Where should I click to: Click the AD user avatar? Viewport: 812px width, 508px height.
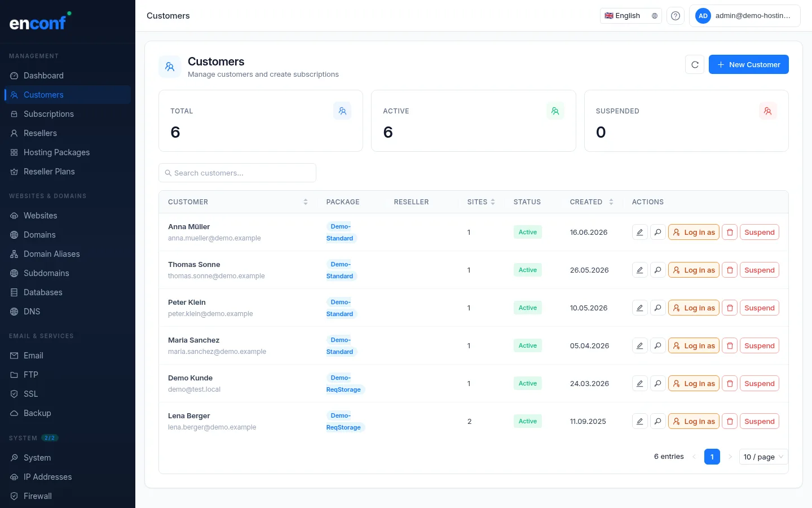703,16
